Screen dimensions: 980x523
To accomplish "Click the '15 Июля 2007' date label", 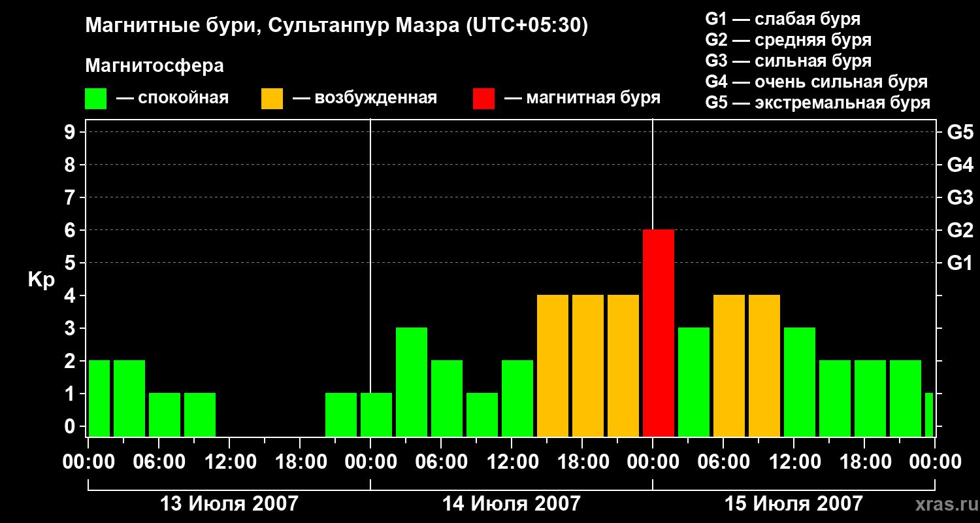I will pos(794,504).
